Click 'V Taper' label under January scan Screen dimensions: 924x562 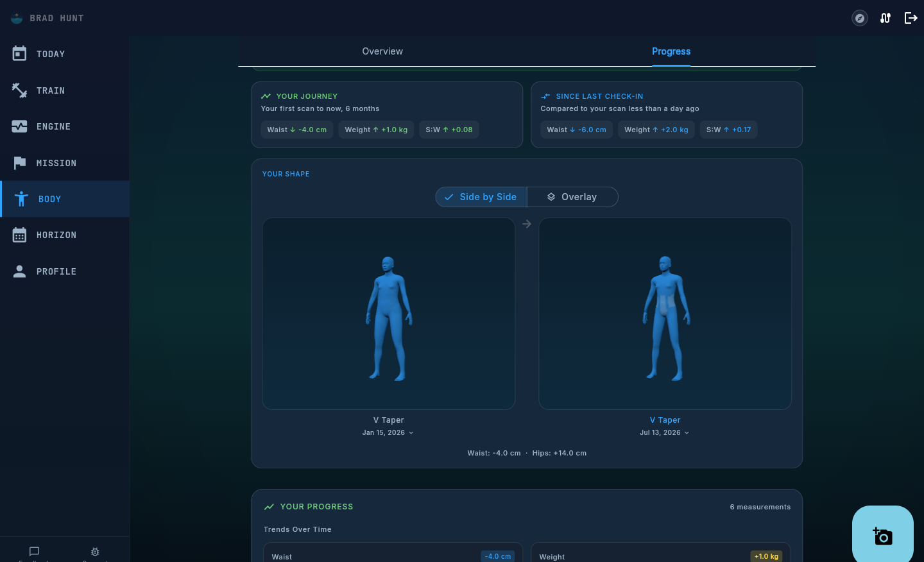click(x=389, y=420)
